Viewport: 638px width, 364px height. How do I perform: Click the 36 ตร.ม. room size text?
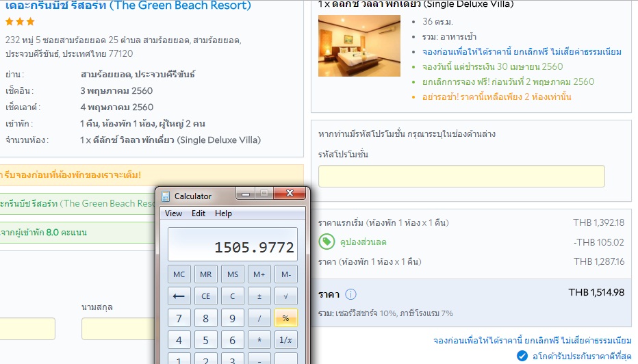[x=437, y=22]
